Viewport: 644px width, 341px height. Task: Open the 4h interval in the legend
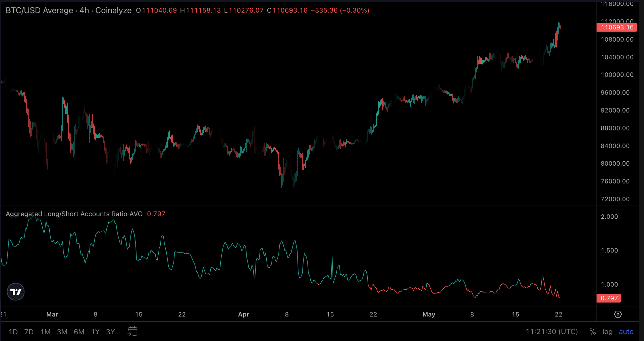pos(84,10)
